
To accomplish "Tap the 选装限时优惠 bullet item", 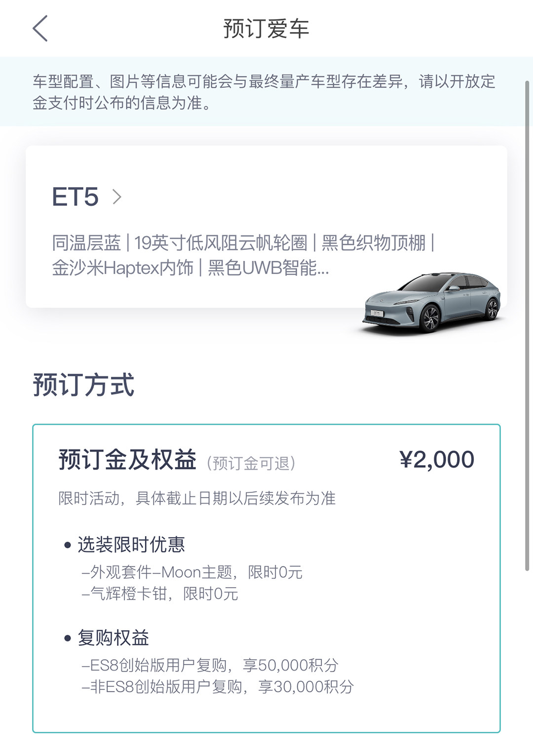I will tap(131, 545).
